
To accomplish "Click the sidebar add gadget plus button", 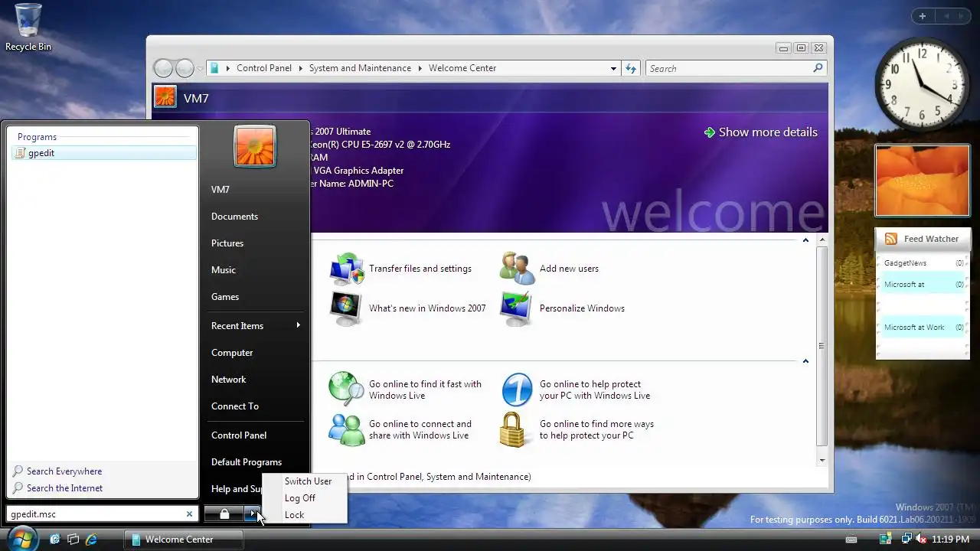I will (x=923, y=16).
